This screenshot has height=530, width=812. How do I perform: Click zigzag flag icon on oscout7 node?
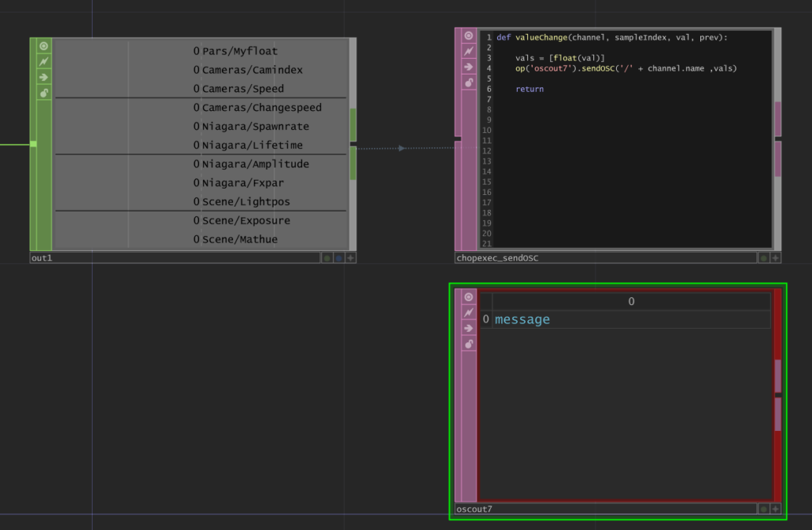click(x=469, y=312)
